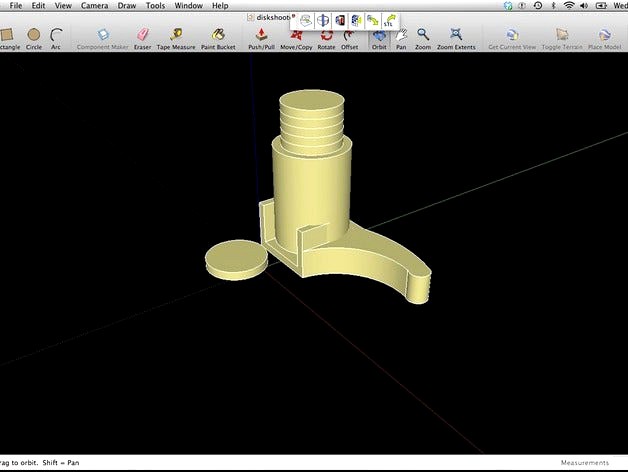Select the Push/Pull tool
This screenshot has height=472, width=628.
[x=262, y=37]
